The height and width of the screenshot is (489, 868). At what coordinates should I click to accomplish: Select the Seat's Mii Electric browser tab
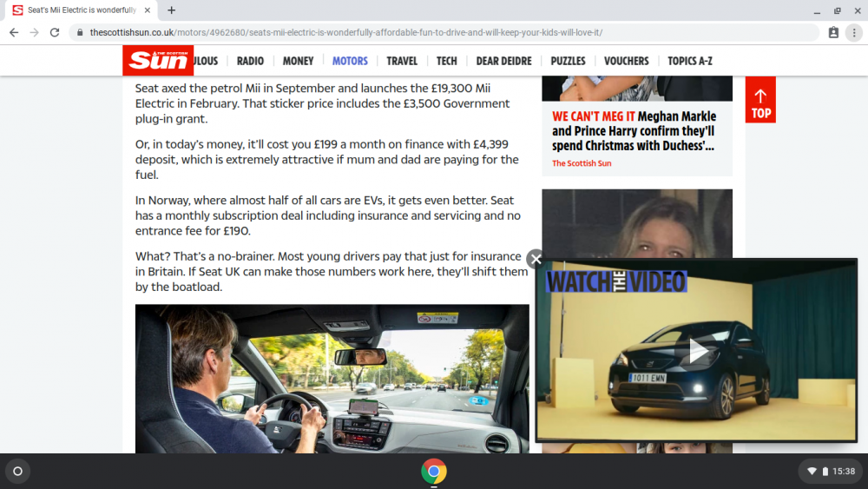[82, 10]
